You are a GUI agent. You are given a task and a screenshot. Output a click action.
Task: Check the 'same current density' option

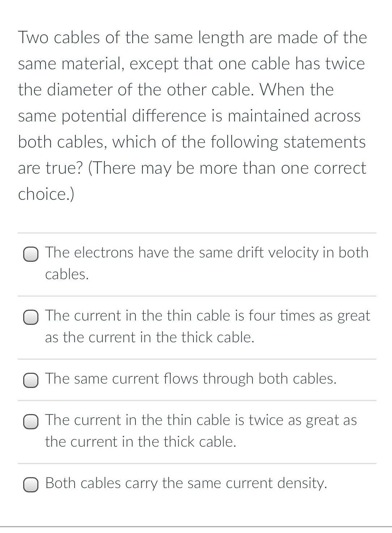[31, 485]
